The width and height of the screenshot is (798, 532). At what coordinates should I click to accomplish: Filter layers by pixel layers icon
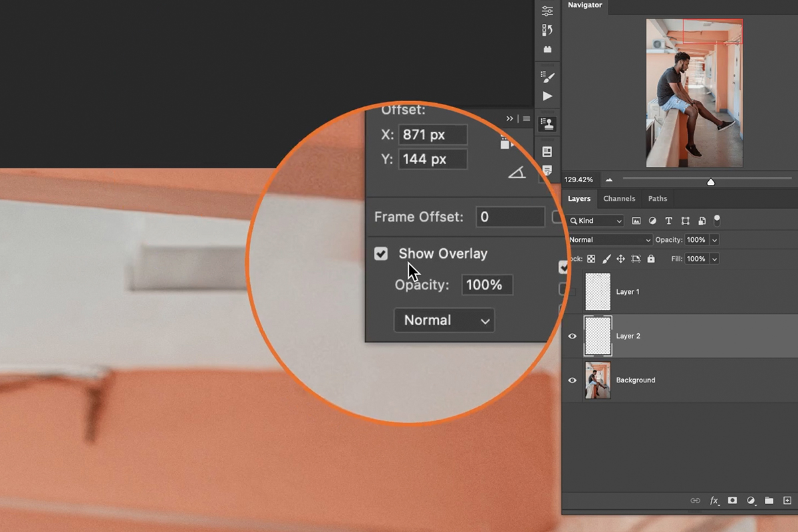point(636,221)
